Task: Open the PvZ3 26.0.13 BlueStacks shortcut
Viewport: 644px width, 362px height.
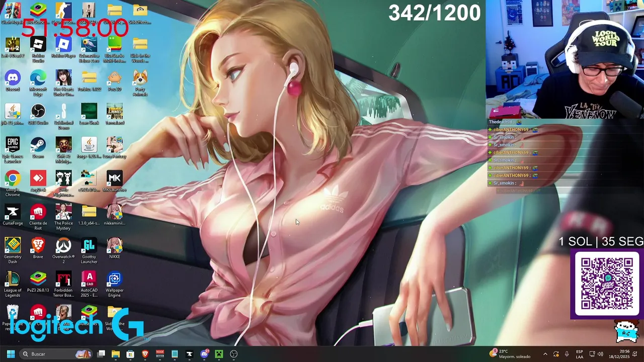Action: click(x=38, y=282)
